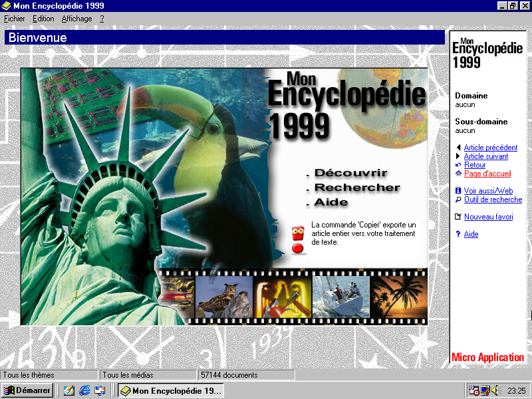This screenshot has height=399, width=532.
Task: Click Mon Encyclopédie taskbar button
Action: coord(171,391)
